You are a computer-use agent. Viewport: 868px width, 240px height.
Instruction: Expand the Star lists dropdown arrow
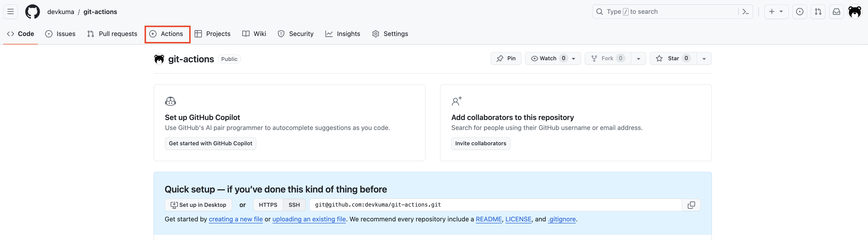pos(704,58)
